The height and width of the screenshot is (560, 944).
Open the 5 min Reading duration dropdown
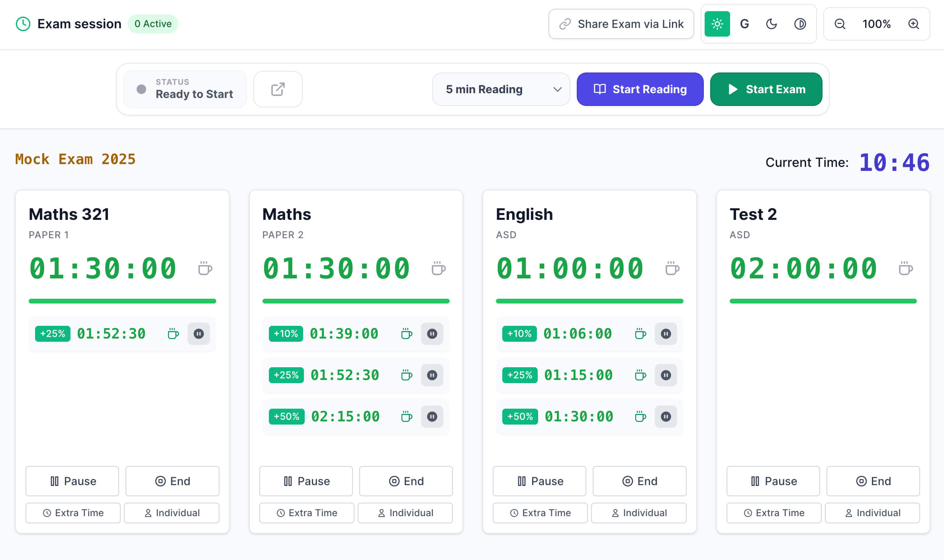(x=501, y=89)
